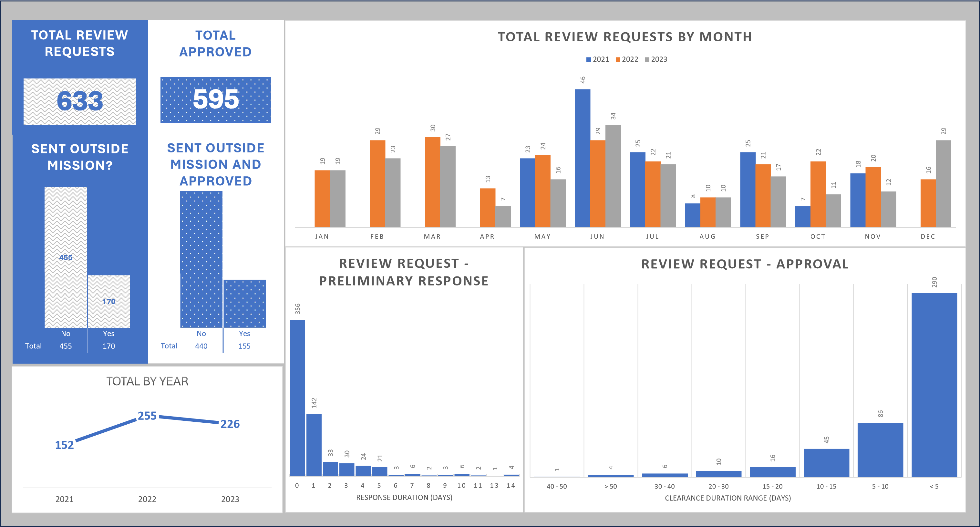The image size is (980, 527).
Task: Click the 2021 legend color swatch
Action: (x=588, y=60)
